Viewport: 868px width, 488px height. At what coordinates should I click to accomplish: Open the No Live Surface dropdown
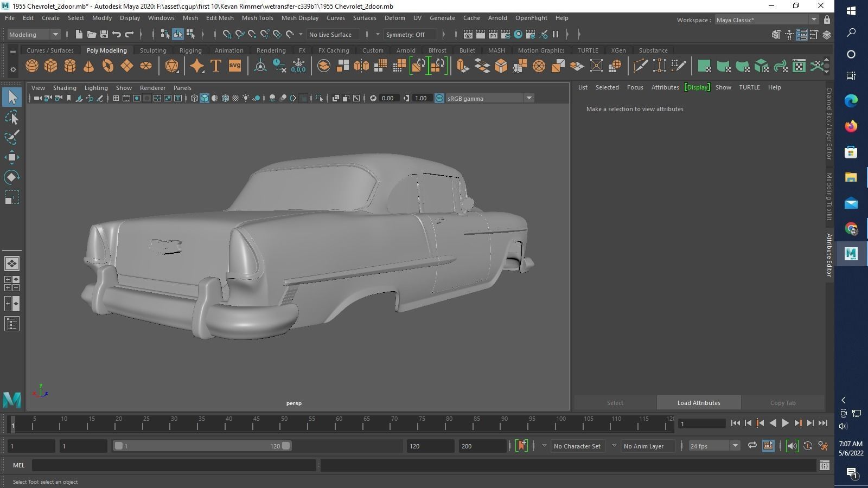(x=333, y=34)
